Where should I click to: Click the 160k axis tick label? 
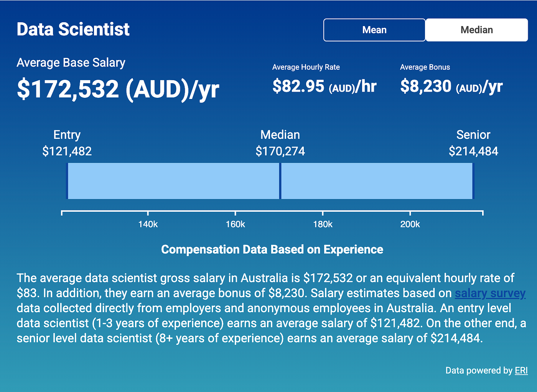point(235,224)
